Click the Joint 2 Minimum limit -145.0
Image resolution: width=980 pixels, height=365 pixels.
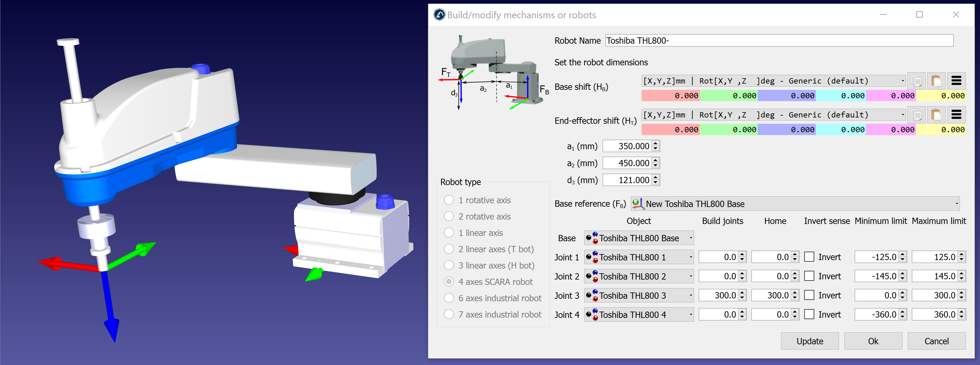(877, 276)
